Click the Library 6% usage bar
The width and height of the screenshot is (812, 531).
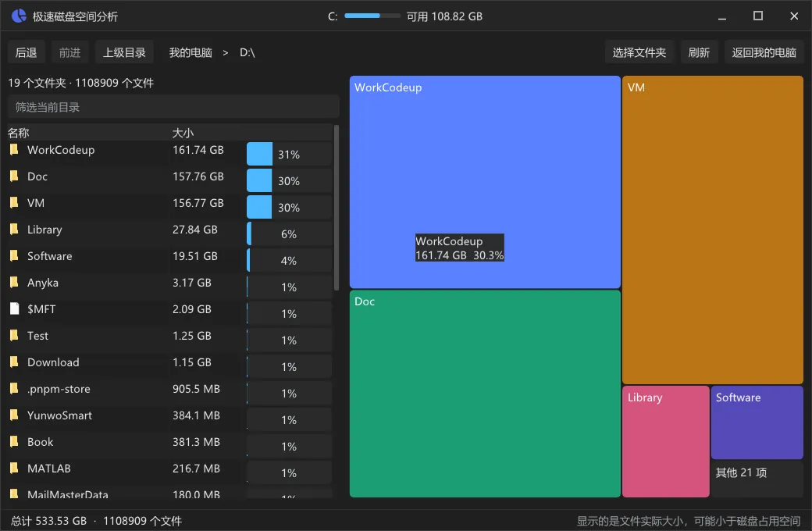[x=289, y=233]
